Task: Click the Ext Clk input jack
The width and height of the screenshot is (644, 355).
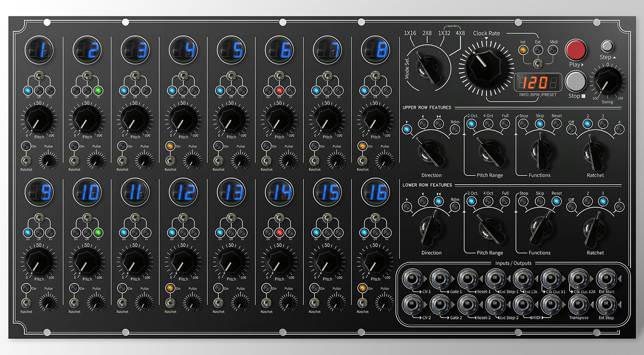Action: point(523,279)
